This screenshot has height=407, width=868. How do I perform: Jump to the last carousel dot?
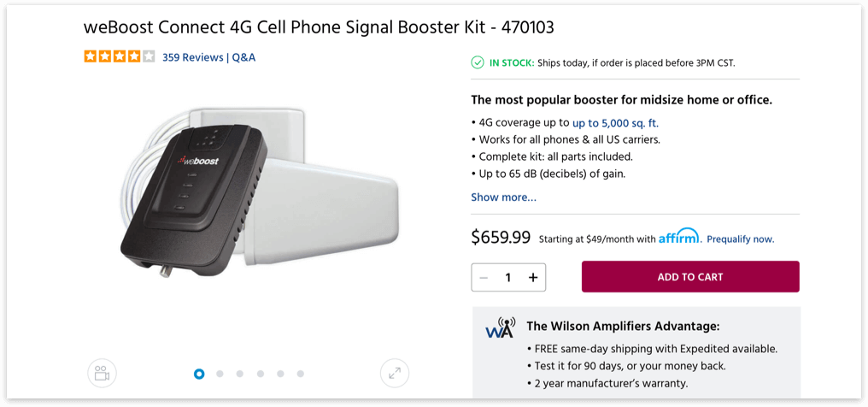(x=301, y=374)
